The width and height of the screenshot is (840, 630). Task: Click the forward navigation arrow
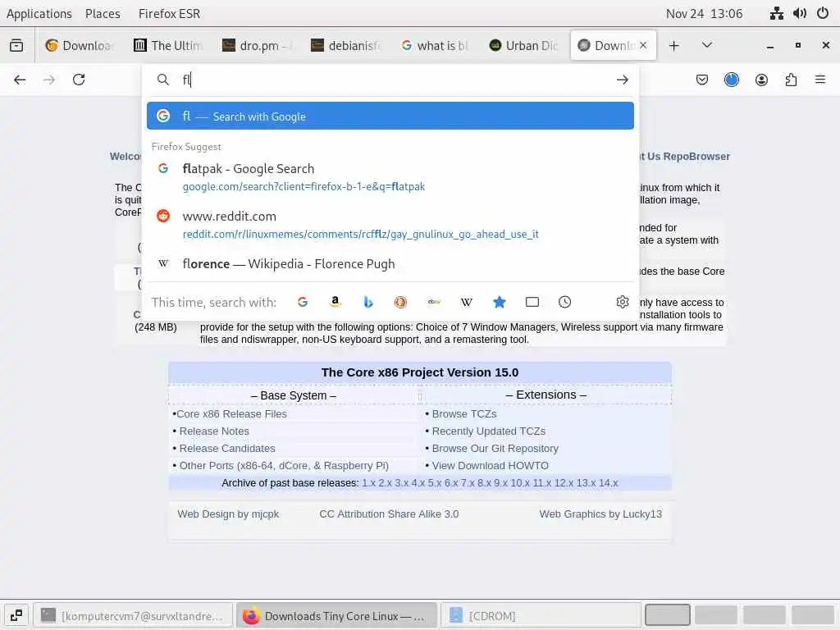(48, 80)
